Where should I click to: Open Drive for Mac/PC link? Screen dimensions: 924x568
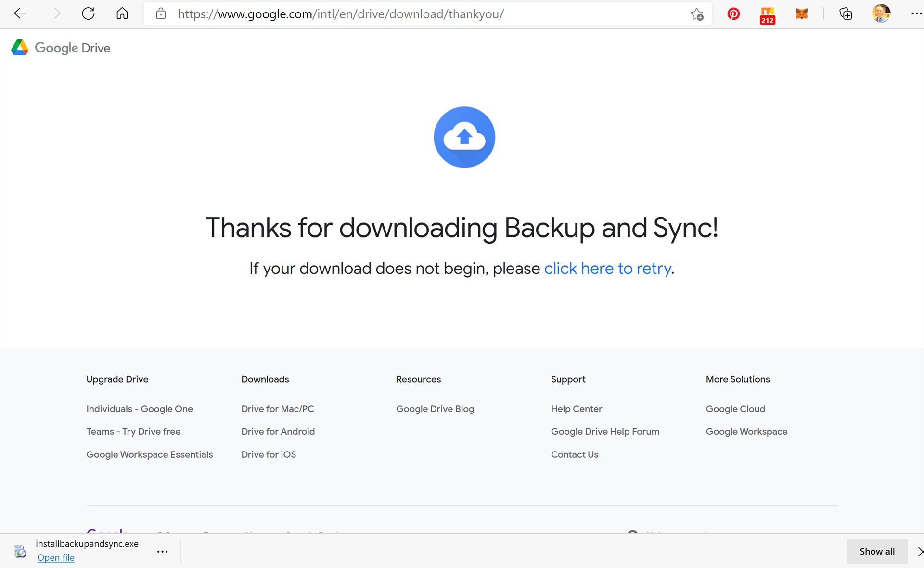click(278, 409)
